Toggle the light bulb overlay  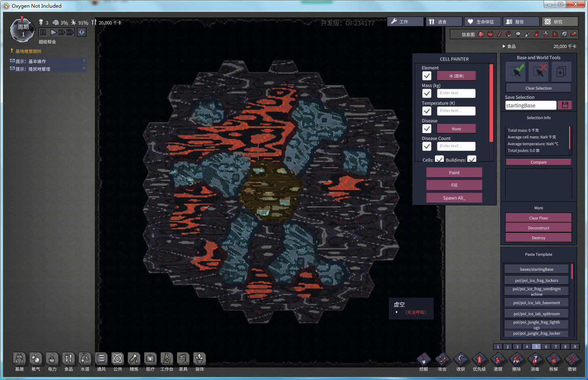point(518,34)
